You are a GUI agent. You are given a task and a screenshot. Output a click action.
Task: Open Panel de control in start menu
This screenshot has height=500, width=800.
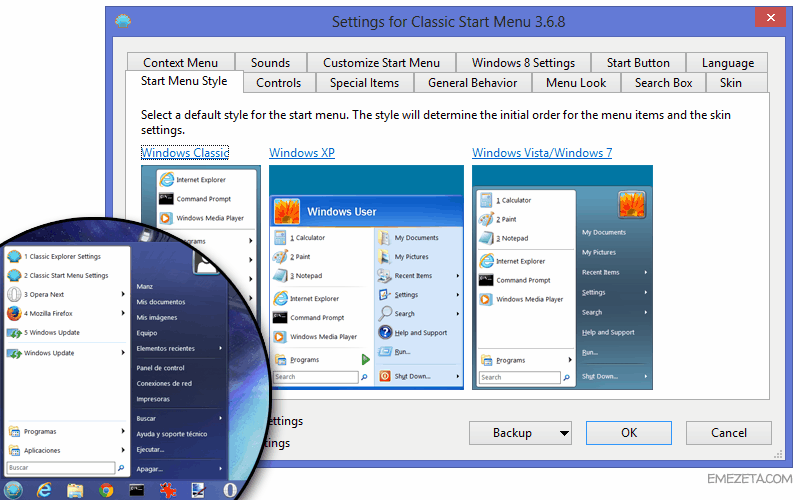pyautogui.click(x=160, y=368)
